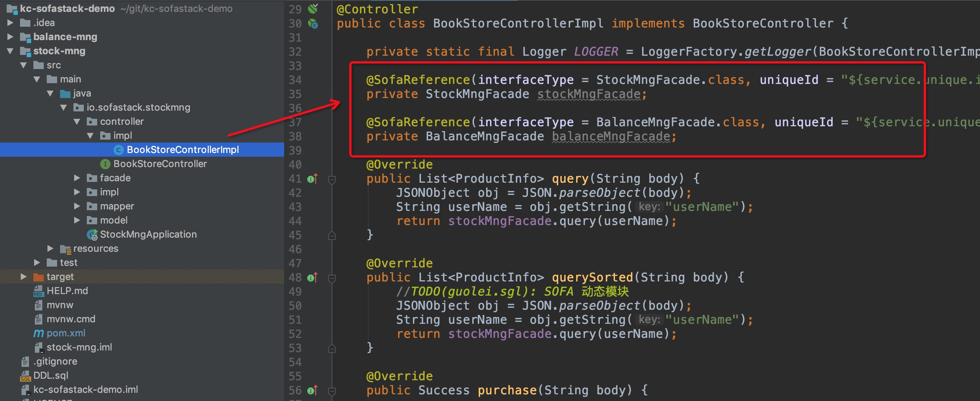Click the LOGGER constant on line 32

596,51
